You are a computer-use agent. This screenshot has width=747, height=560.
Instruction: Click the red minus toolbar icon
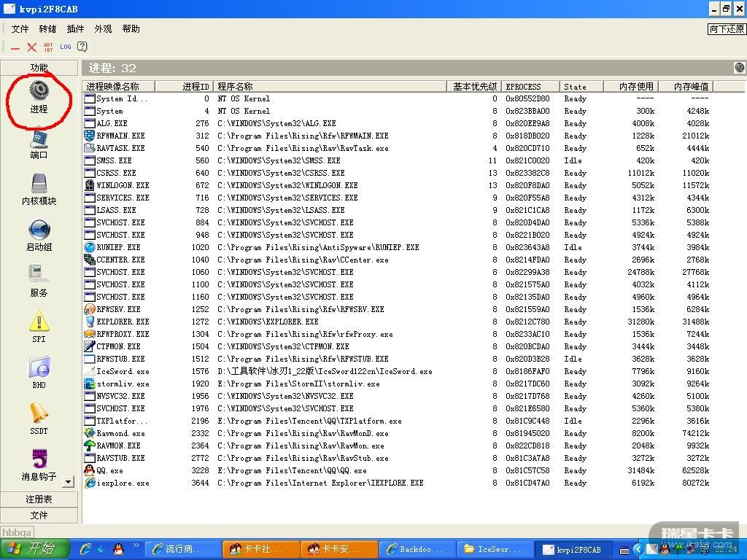tap(15, 47)
